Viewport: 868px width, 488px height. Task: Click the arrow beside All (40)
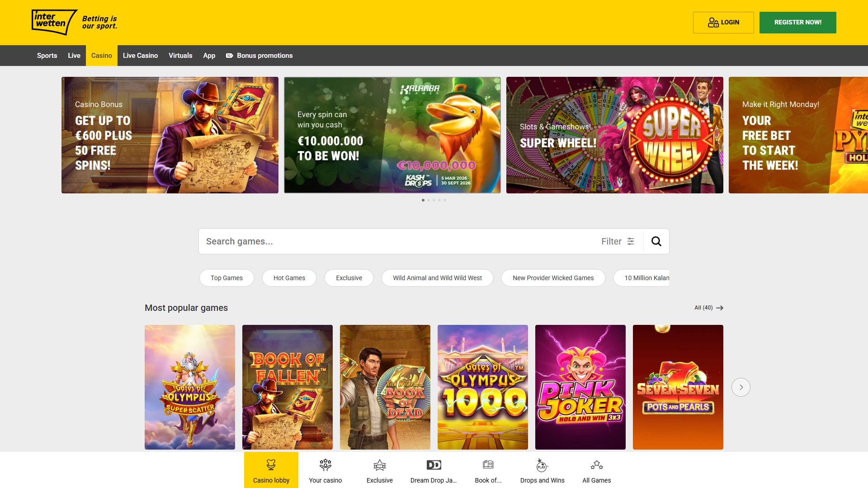(x=720, y=308)
